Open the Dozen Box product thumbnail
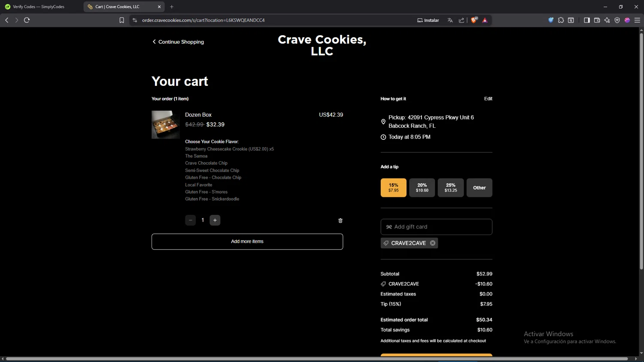 pyautogui.click(x=166, y=125)
